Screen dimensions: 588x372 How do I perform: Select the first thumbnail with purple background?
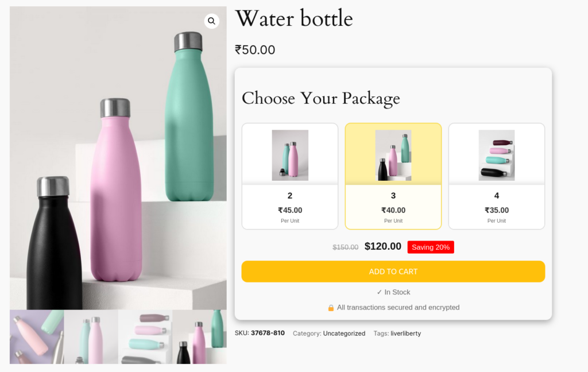(x=37, y=337)
